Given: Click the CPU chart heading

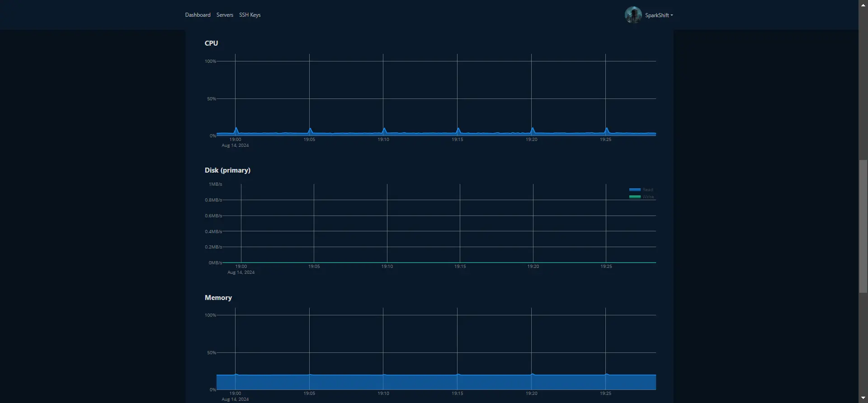Looking at the screenshot, I should pos(211,43).
